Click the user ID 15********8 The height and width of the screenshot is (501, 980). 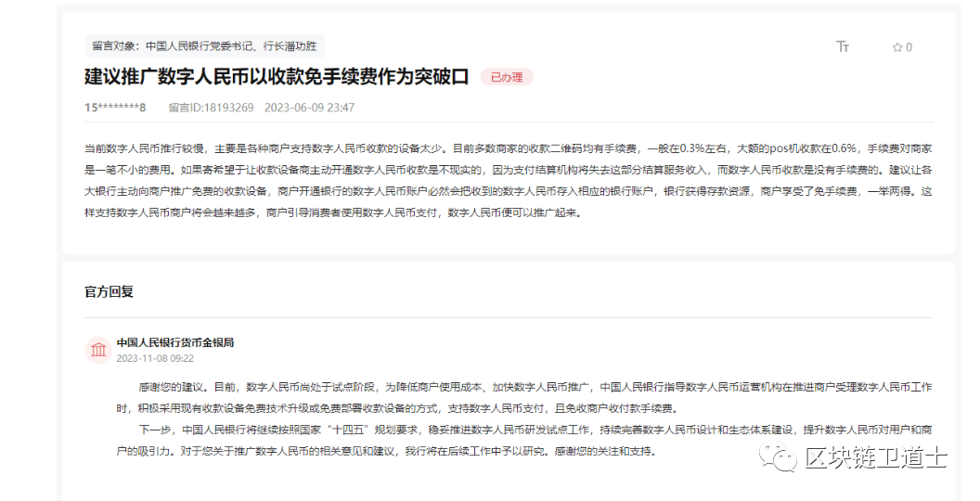click(x=115, y=108)
